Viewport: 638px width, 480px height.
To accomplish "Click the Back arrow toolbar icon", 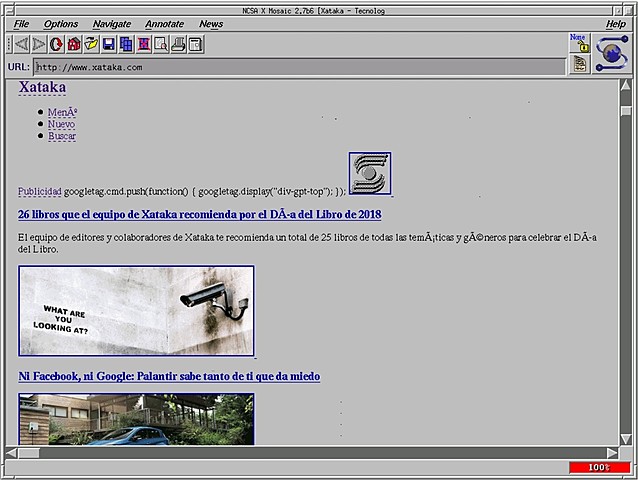I will tap(22, 44).
